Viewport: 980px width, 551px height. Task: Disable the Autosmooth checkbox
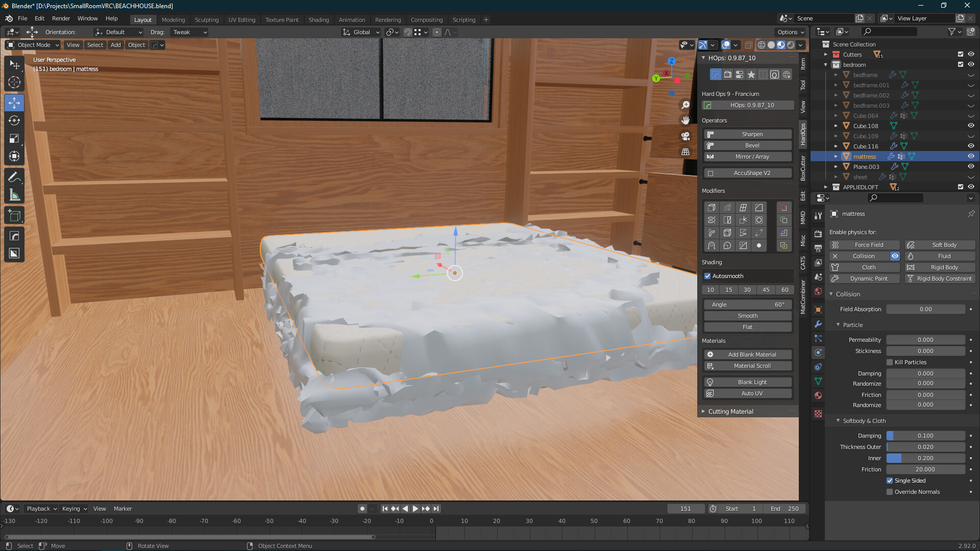coord(708,276)
